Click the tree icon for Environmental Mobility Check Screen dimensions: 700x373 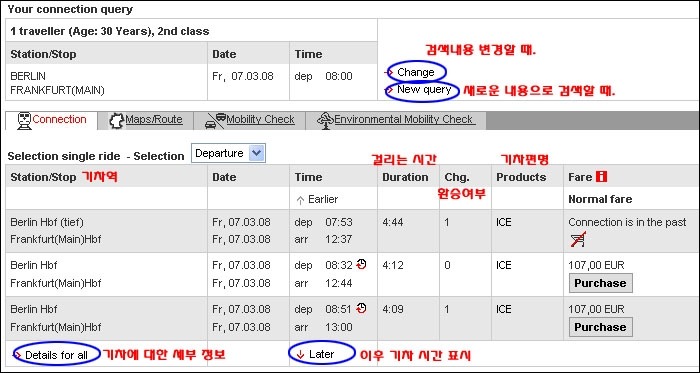pos(325,120)
